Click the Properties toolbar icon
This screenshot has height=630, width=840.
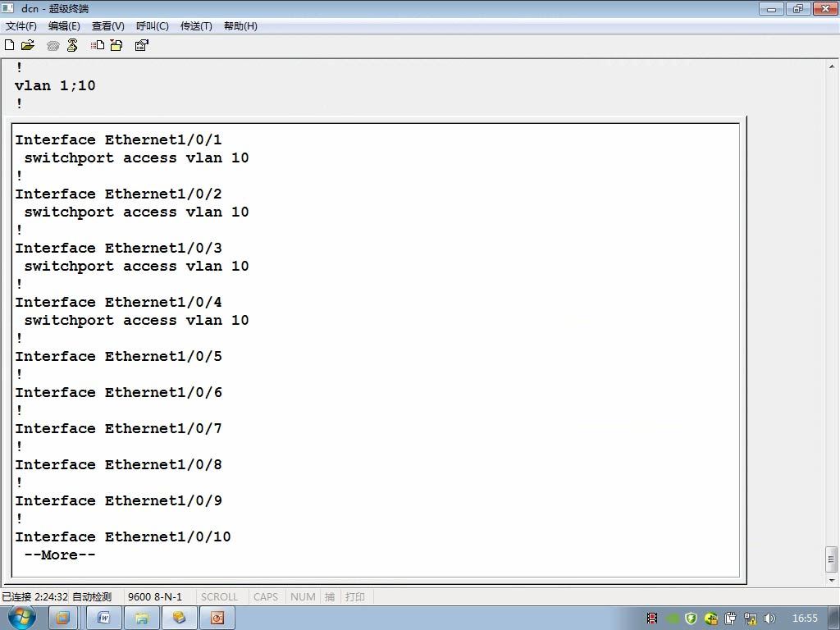pos(141,45)
